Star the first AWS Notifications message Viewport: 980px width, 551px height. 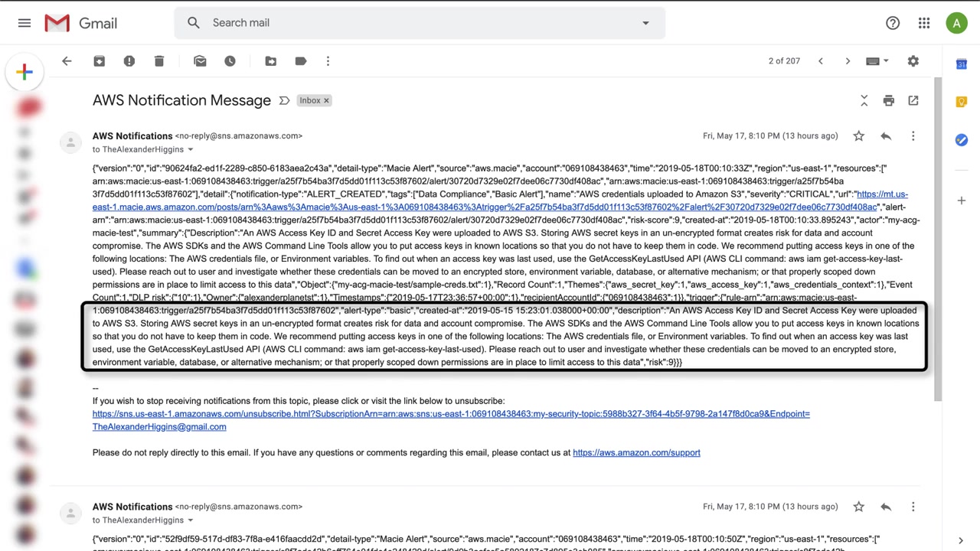(858, 136)
